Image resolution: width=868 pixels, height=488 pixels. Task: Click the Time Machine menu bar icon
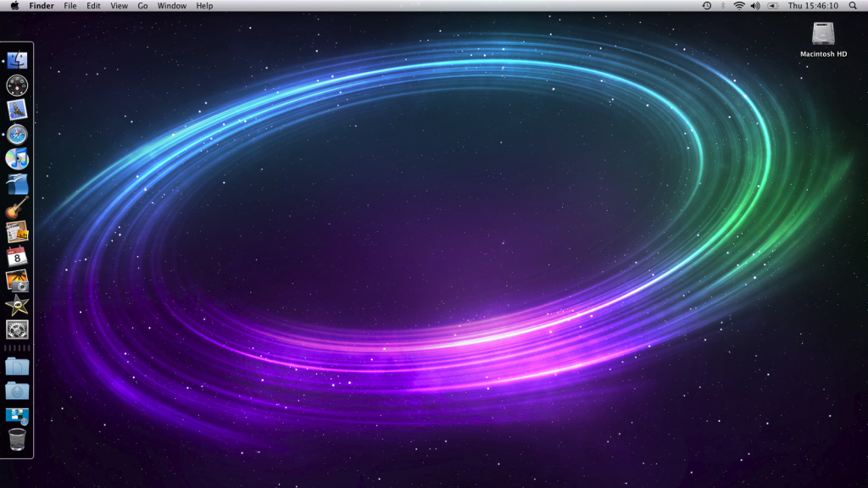pyautogui.click(x=707, y=6)
